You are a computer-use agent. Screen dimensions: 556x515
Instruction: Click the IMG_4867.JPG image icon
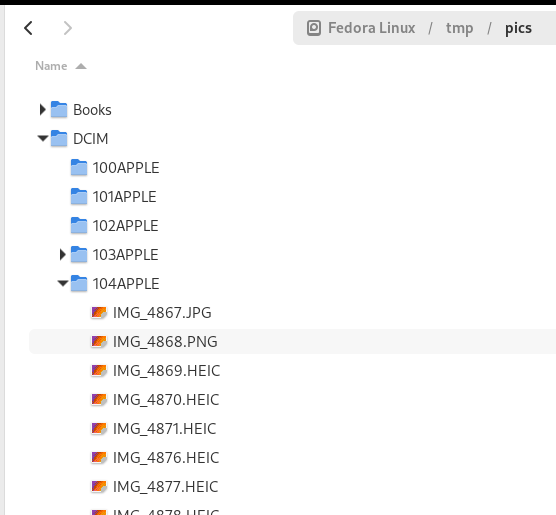(99, 313)
